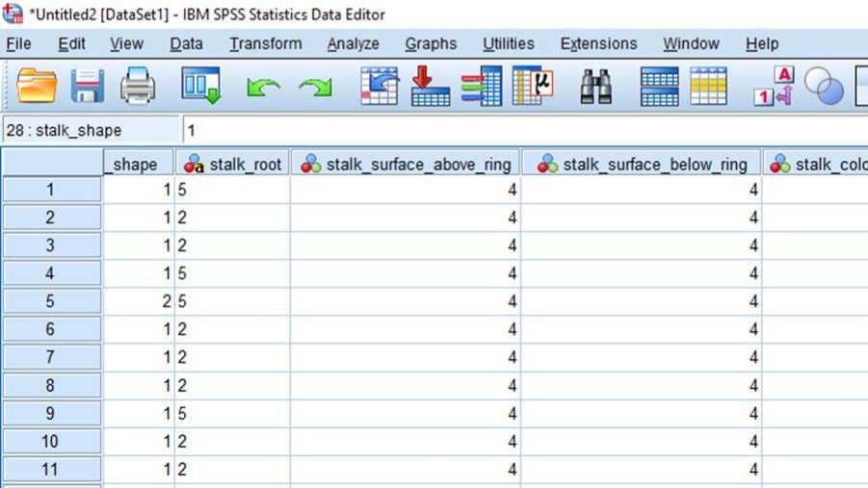This screenshot has width=868, height=488.
Task: Select the stalk_root column header
Action: tap(233, 164)
